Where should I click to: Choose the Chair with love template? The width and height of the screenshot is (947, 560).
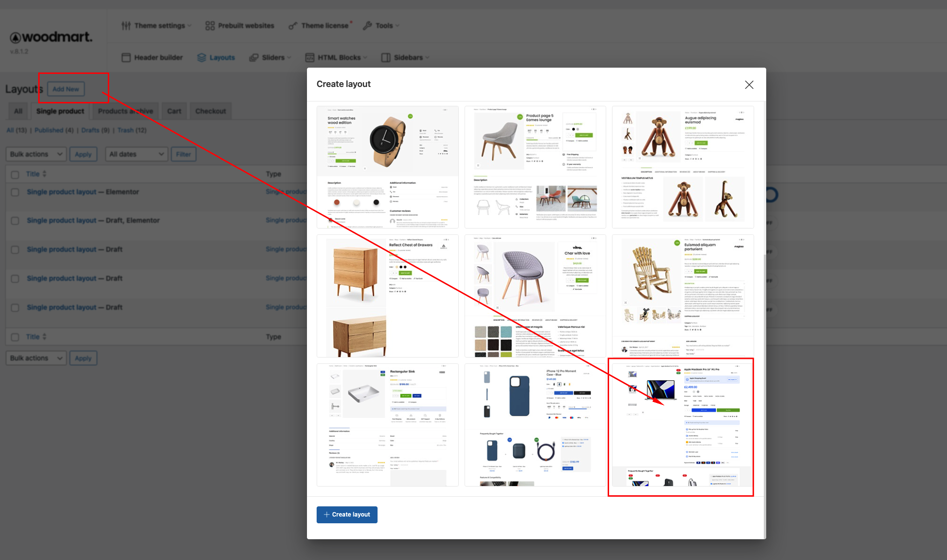click(x=535, y=296)
